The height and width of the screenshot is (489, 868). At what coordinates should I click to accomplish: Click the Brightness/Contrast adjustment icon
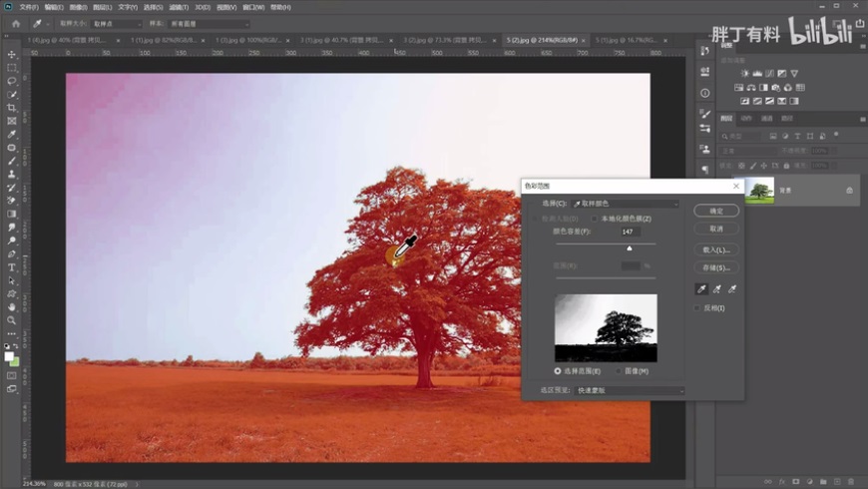744,73
